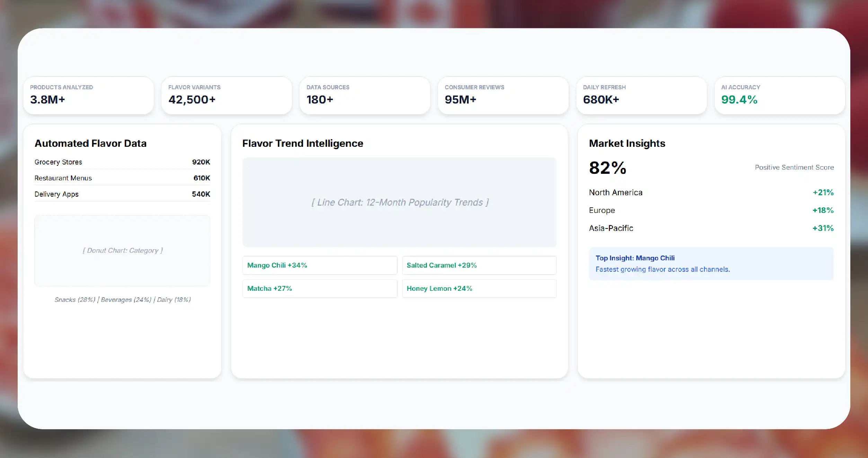Viewport: 868px width, 458px height.
Task: Click the 'Products Analyzed' card label
Action: click(61, 87)
